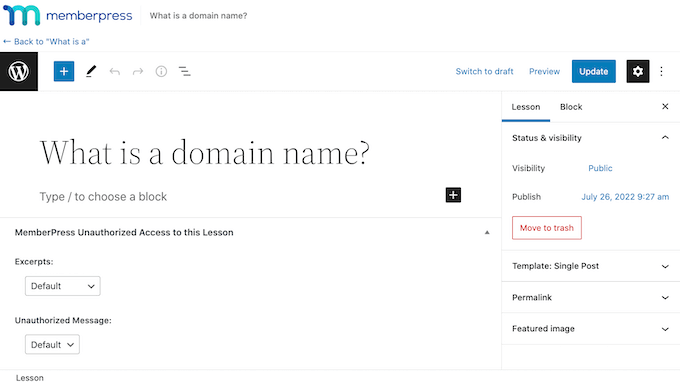Click the undo arrow icon
This screenshot has height=383, width=680.
click(x=114, y=72)
